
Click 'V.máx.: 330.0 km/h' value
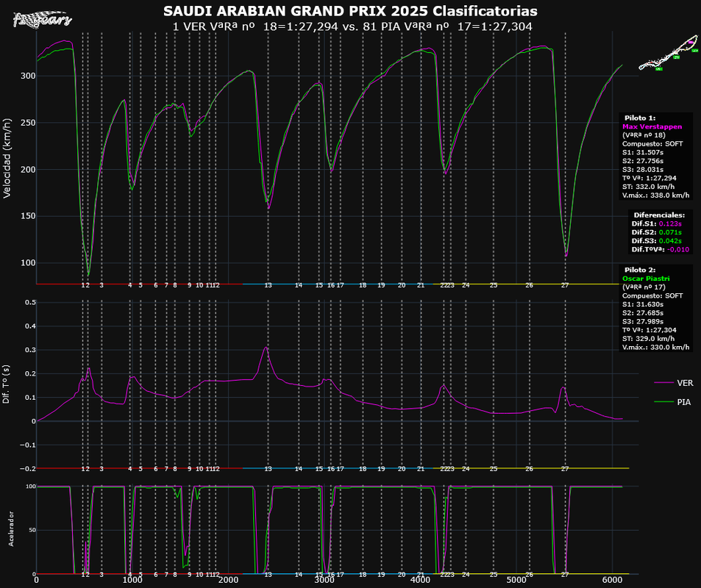(655, 347)
